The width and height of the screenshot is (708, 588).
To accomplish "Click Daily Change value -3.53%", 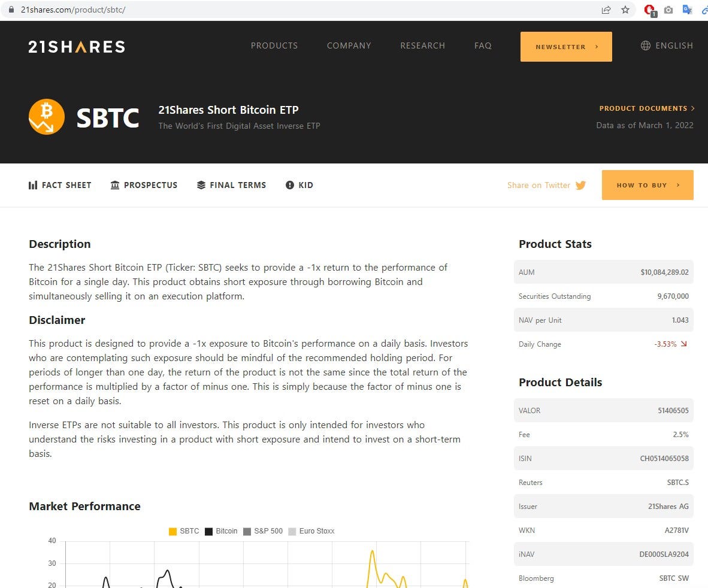I will pos(665,344).
